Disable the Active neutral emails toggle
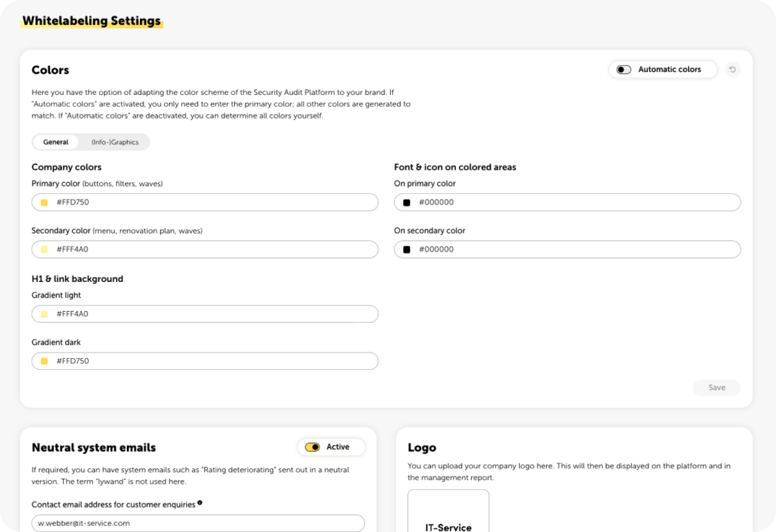 tap(312, 447)
